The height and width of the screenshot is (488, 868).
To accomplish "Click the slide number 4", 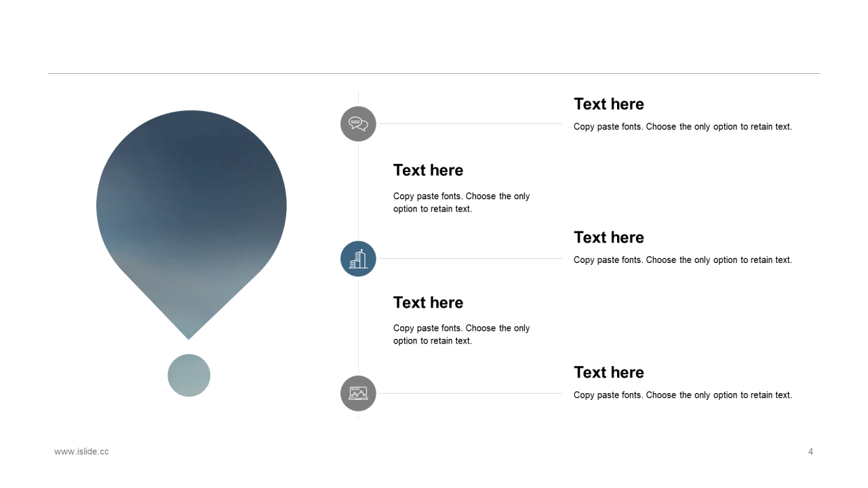I will (810, 451).
